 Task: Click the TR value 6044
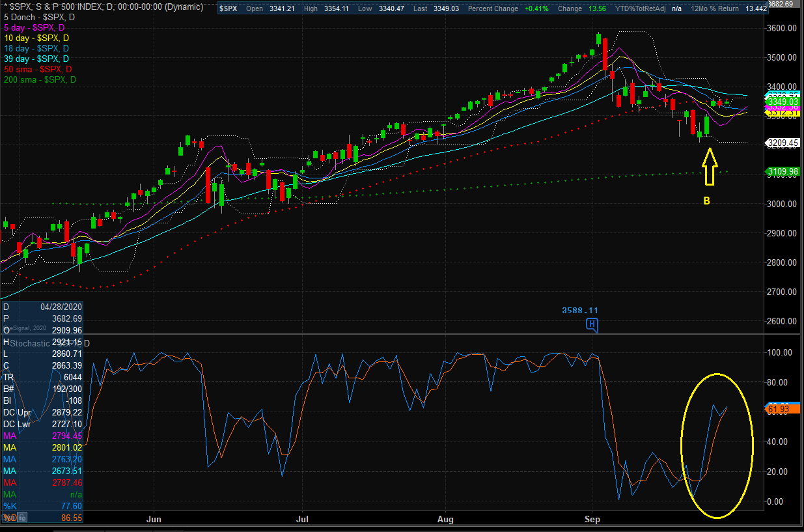72,377
